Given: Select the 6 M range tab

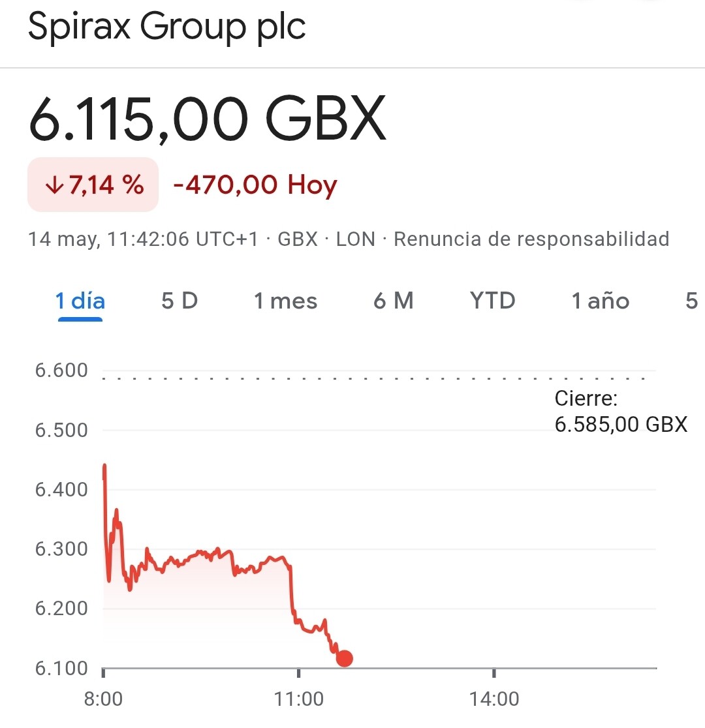Looking at the screenshot, I should (x=394, y=301).
